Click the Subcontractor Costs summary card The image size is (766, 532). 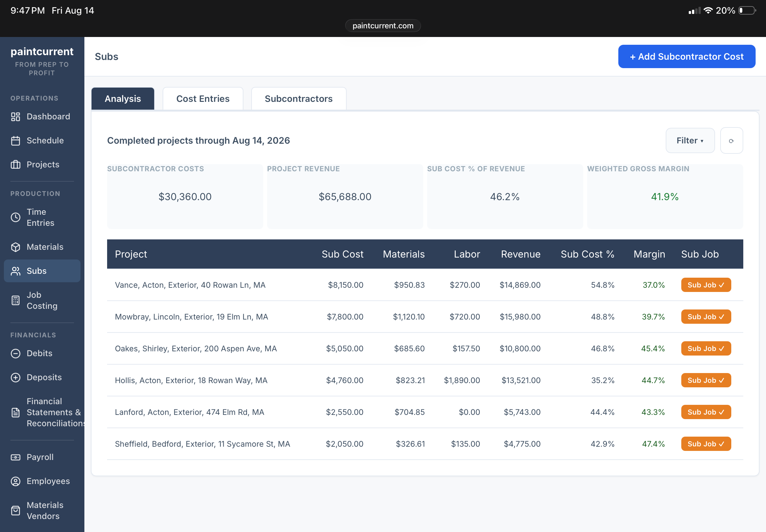(185, 196)
